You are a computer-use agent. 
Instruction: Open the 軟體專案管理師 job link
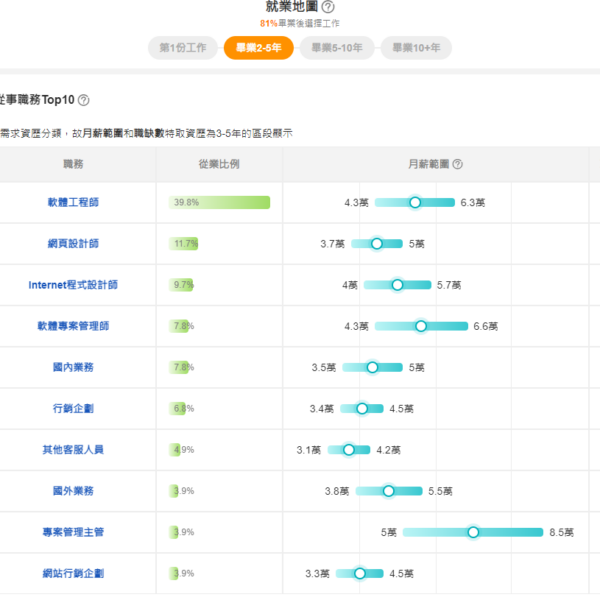[x=73, y=326]
